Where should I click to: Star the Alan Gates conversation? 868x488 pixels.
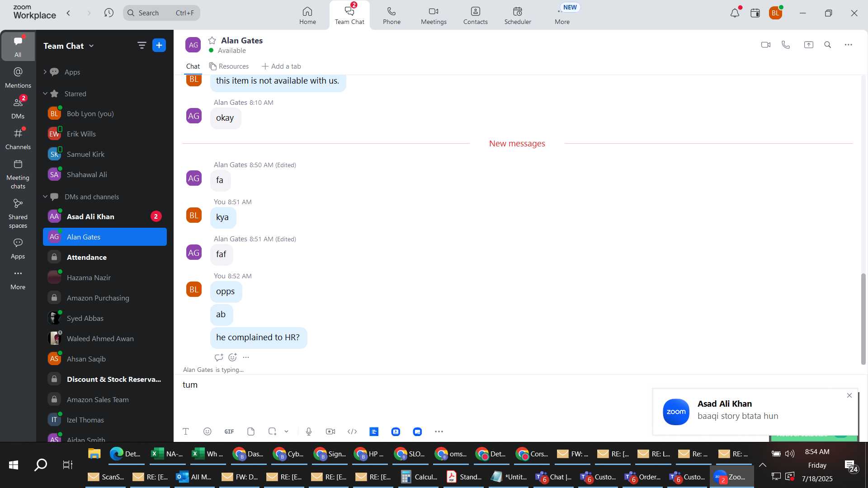[x=212, y=40]
